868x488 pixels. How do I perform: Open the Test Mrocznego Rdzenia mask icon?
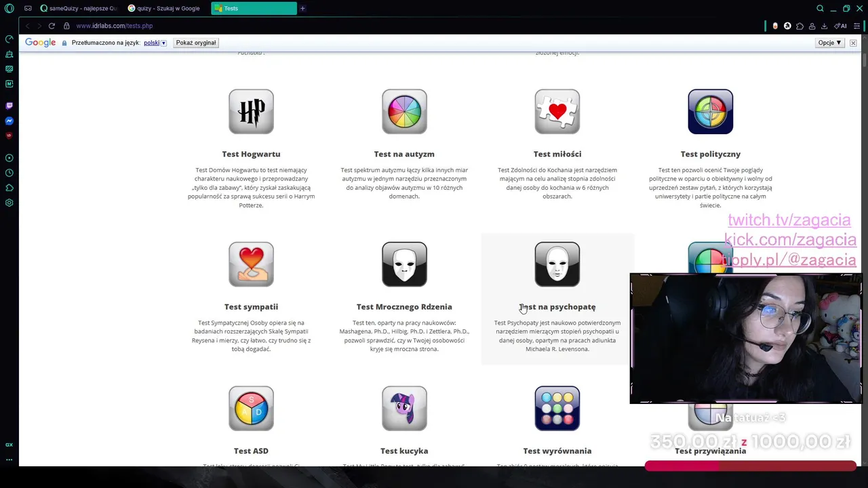tap(404, 264)
